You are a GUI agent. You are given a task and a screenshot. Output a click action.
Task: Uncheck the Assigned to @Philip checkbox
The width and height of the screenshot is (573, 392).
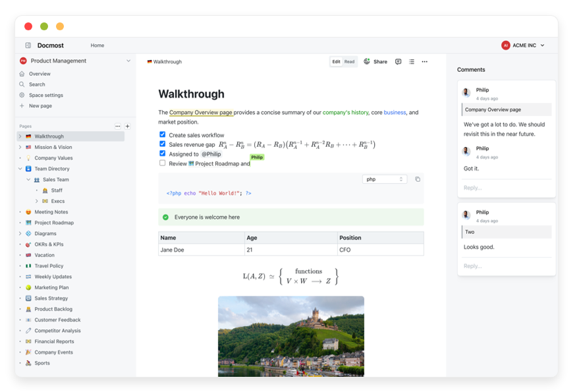tap(162, 154)
